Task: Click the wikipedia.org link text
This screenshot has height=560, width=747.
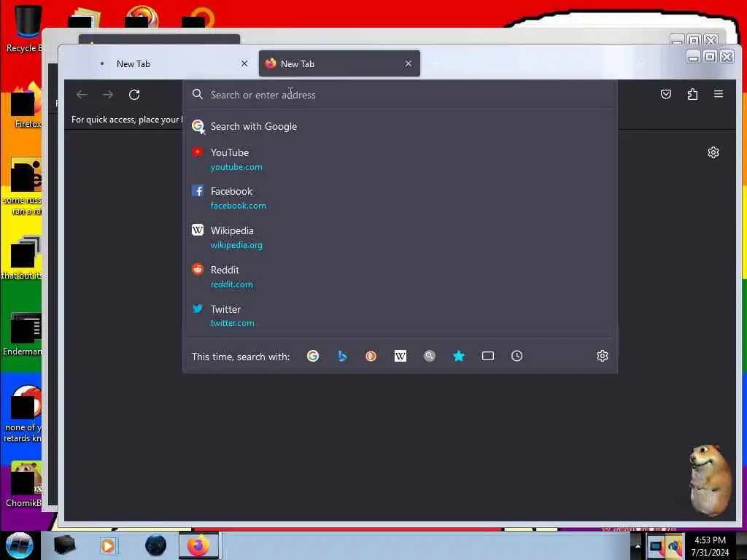Action: [x=236, y=245]
